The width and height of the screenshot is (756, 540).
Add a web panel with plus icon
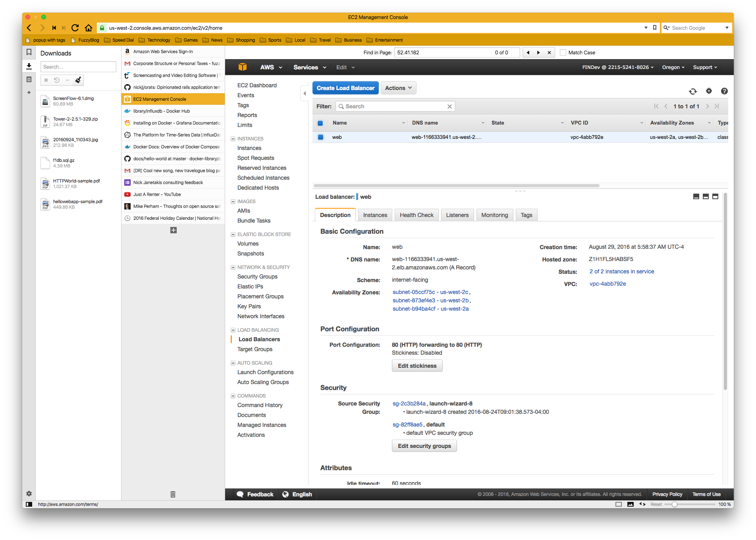coord(29,92)
